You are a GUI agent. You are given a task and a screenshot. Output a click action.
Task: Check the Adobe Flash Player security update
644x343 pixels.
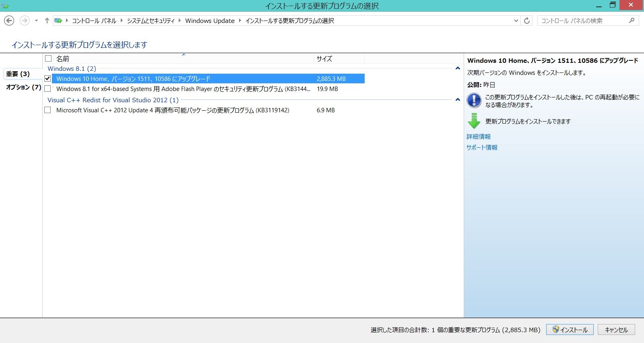(47, 89)
